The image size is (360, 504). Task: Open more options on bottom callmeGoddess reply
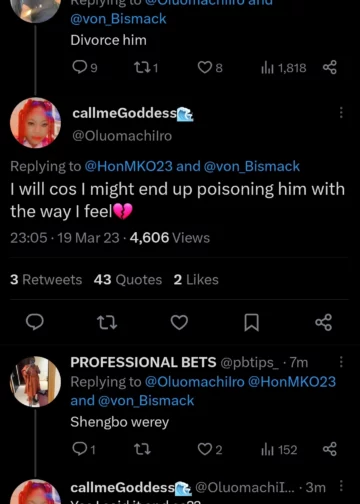point(341,486)
